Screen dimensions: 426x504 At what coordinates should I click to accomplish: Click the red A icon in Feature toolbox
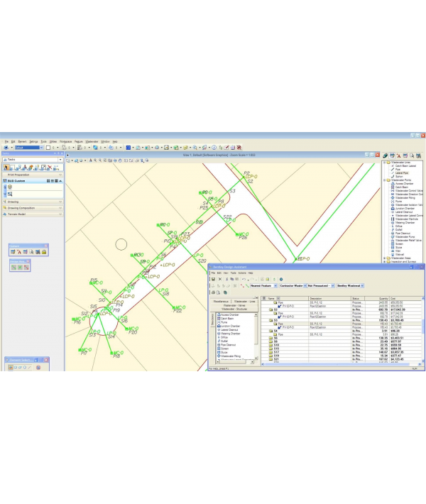pos(19,252)
